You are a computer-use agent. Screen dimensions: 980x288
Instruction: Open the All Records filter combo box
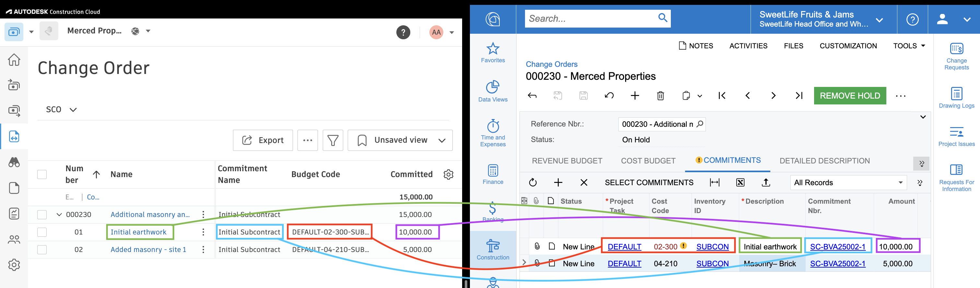[x=848, y=183]
